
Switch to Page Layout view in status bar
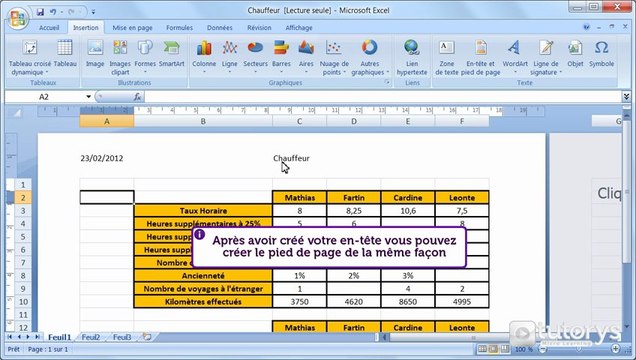pyautogui.click(x=493, y=349)
